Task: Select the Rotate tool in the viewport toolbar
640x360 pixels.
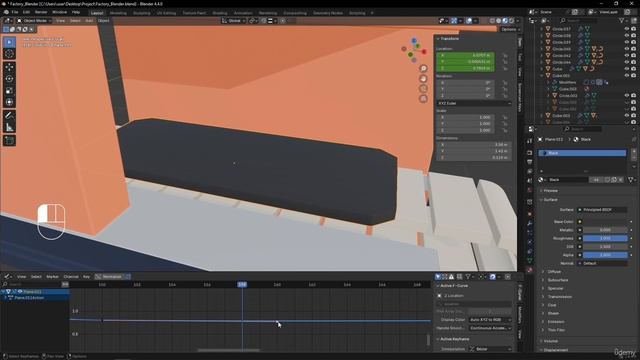Action: (x=9, y=79)
